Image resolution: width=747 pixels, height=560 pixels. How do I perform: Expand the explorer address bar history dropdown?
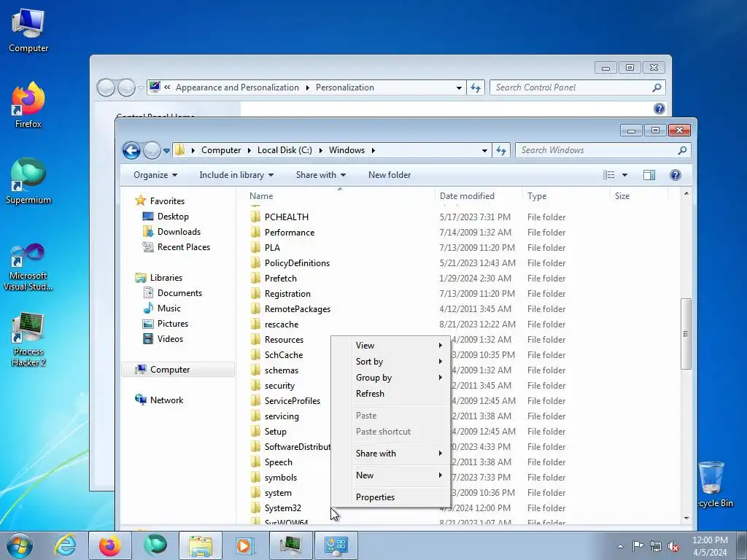pyautogui.click(x=484, y=150)
